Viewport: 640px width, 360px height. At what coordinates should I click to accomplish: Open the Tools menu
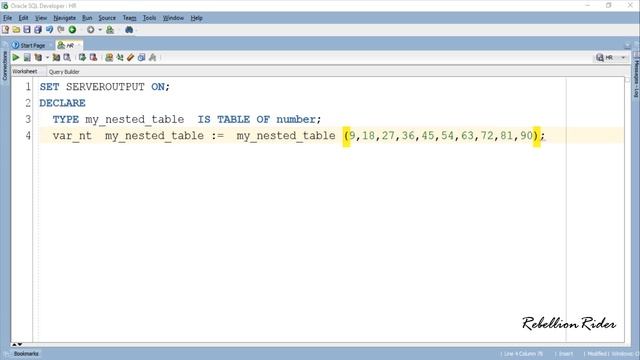[149, 18]
